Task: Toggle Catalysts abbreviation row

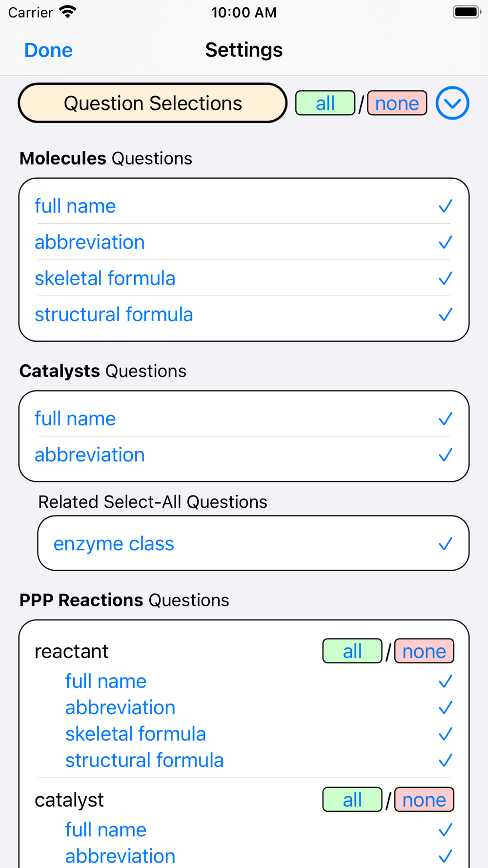Action: coord(244,455)
